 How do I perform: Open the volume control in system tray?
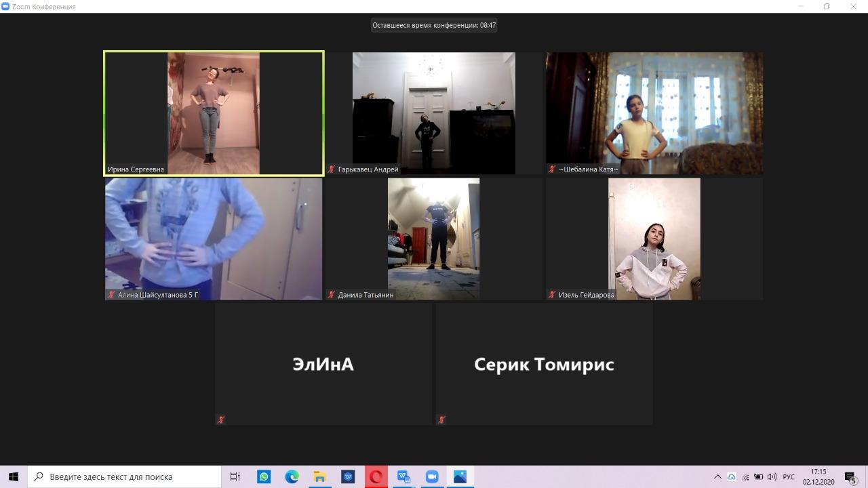(x=772, y=476)
